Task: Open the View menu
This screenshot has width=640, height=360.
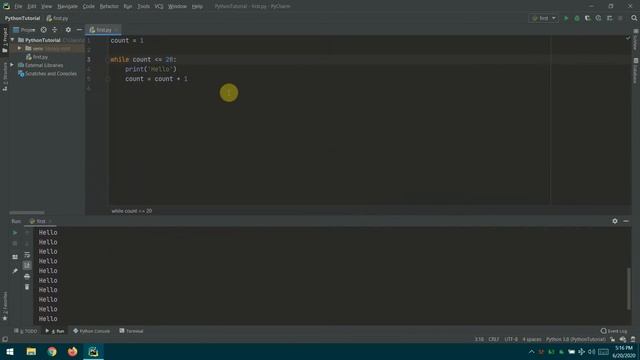Action: (47, 7)
